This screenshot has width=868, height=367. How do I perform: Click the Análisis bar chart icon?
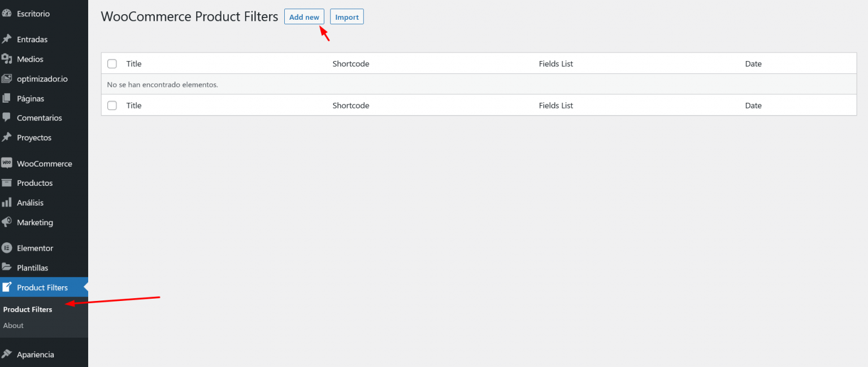(x=7, y=203)
